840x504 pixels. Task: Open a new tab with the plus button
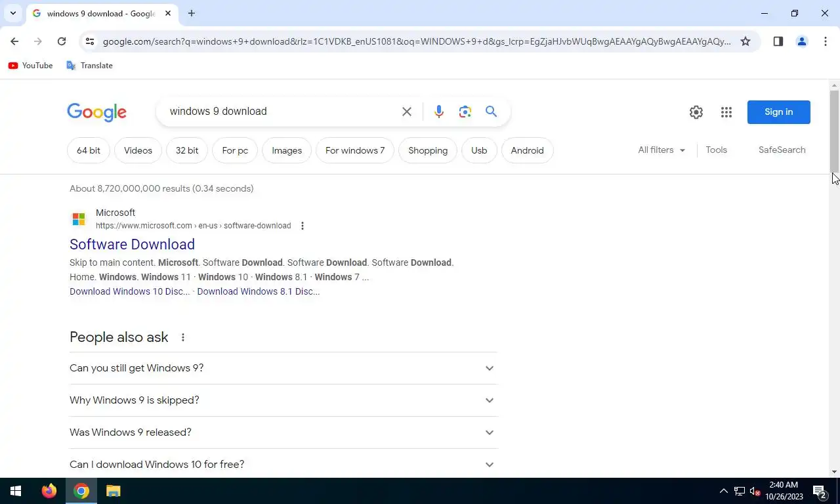coord(192,13)
